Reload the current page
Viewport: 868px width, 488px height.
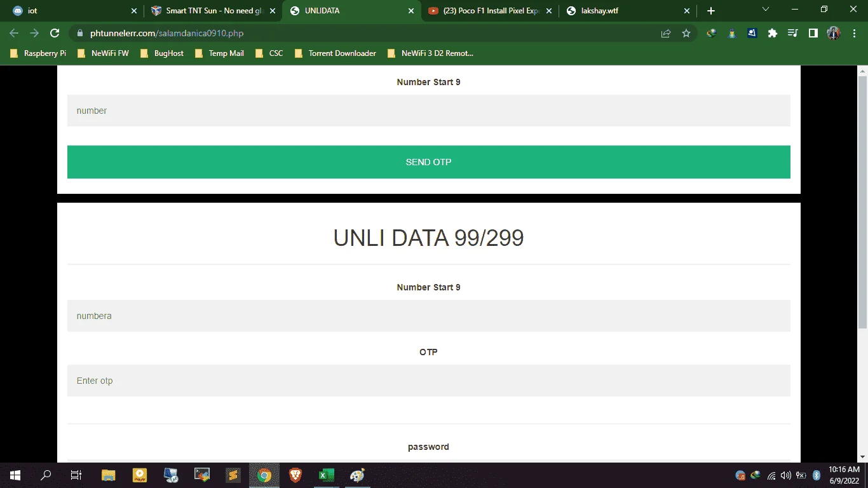click(55, 34)
